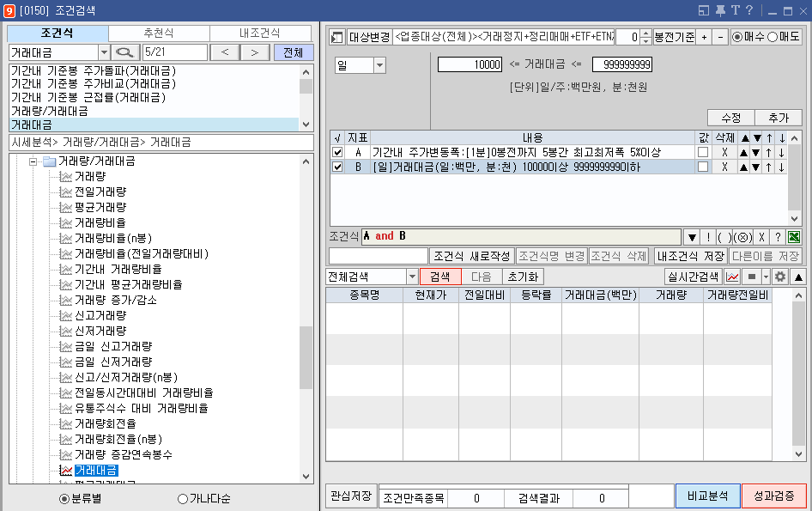Click the exclamation NOT operator icon
The image size is (812, 511).
(x=709, y=237)
